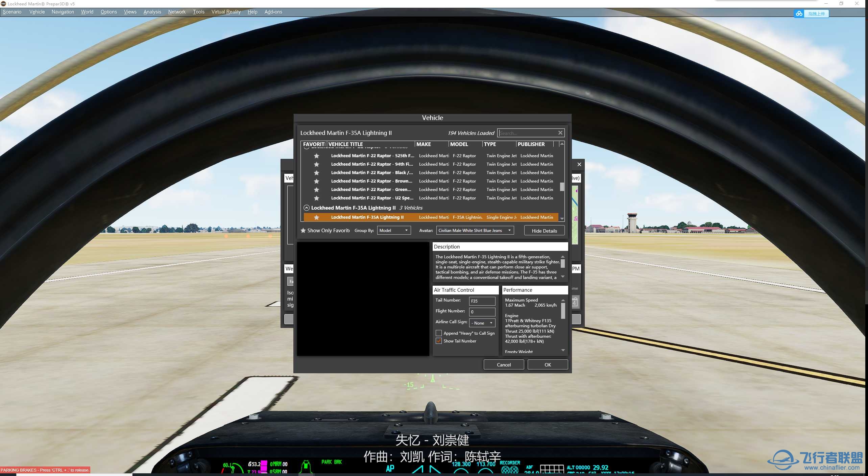Open the Tools menu
868x476 pixels.
coord(198,12)
